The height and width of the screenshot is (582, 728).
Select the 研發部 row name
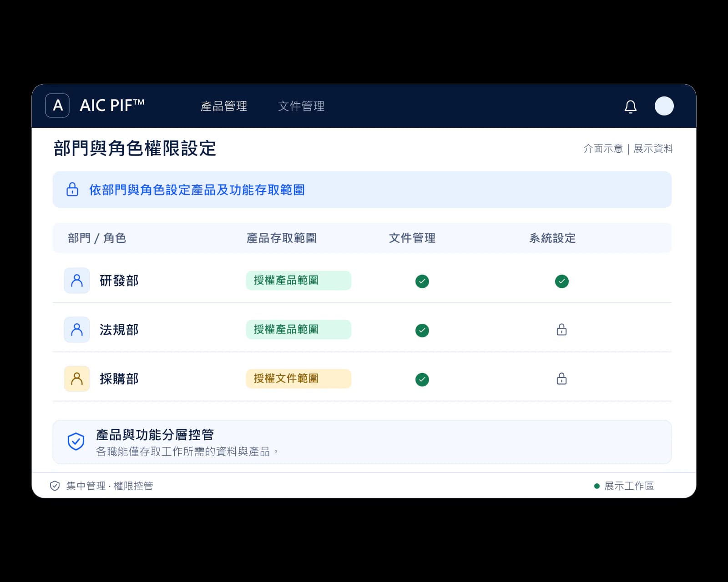point(119,281)
